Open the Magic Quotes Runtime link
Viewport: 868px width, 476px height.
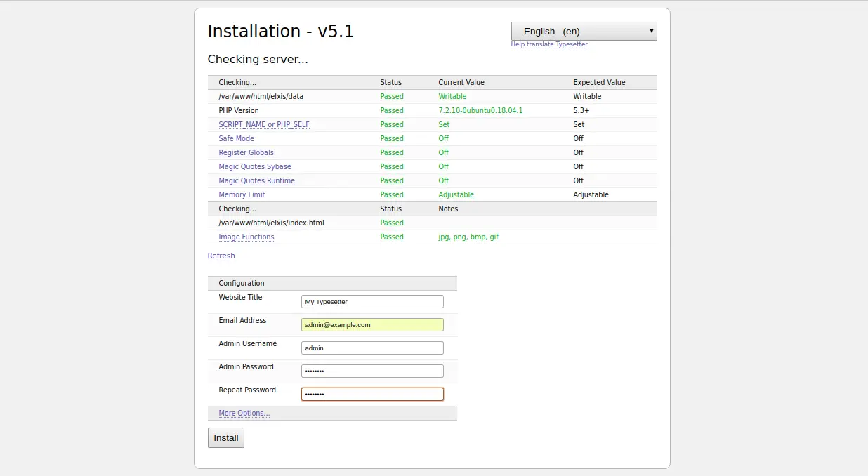(256, 180)
